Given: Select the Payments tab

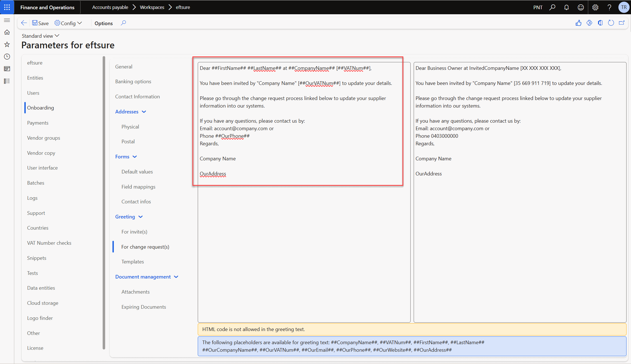Looking at the screenshot, I should (37, 123).
